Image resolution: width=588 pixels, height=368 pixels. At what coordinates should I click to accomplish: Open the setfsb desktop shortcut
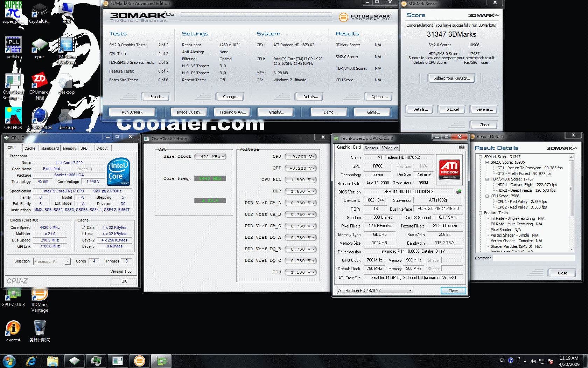[13, 47]
